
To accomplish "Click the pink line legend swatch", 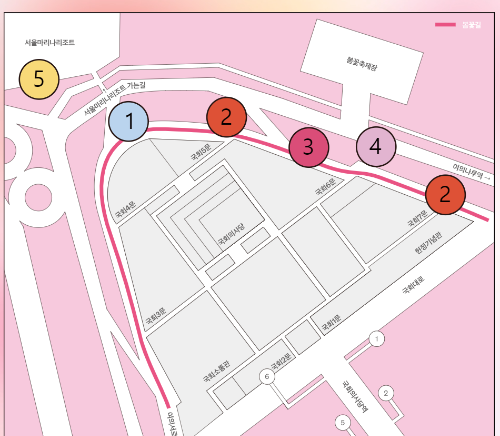I will point(445,24).
